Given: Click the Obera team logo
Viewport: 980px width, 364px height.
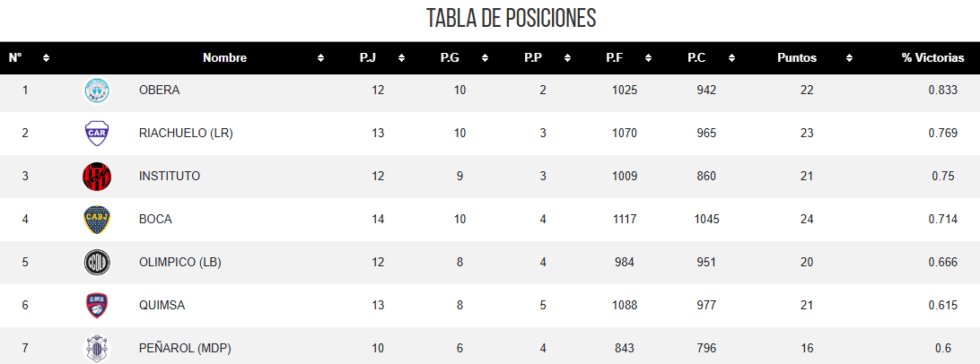Looking at the screenshot, I should pyautogui.click(x=96, y=91).
